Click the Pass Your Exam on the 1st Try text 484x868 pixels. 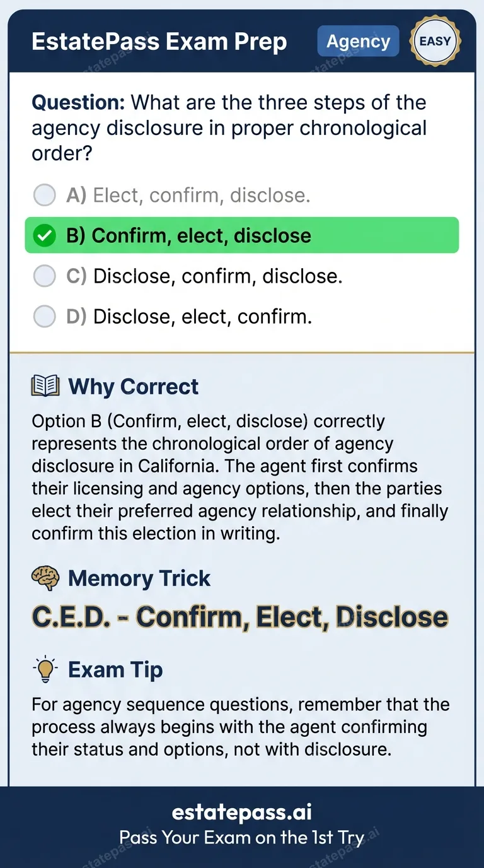tap(242, 838)
